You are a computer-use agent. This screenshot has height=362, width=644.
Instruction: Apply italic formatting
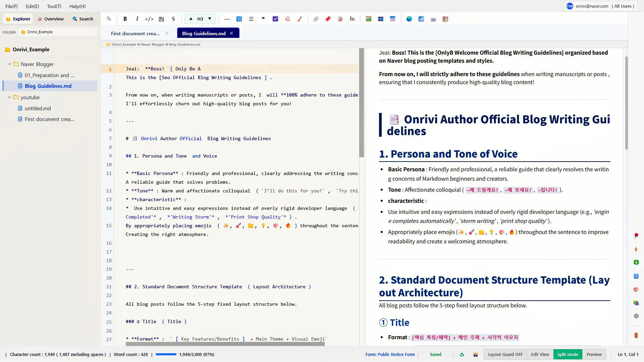point(137,19)
